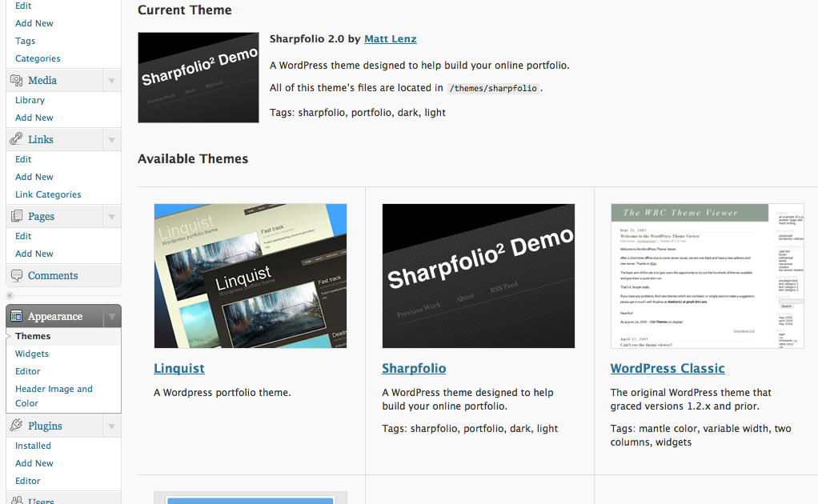The width and height of the screenshot is (818, 504).
Task: Toggle the Links menu dropdown arrow
Action: (x=111, y=140)
